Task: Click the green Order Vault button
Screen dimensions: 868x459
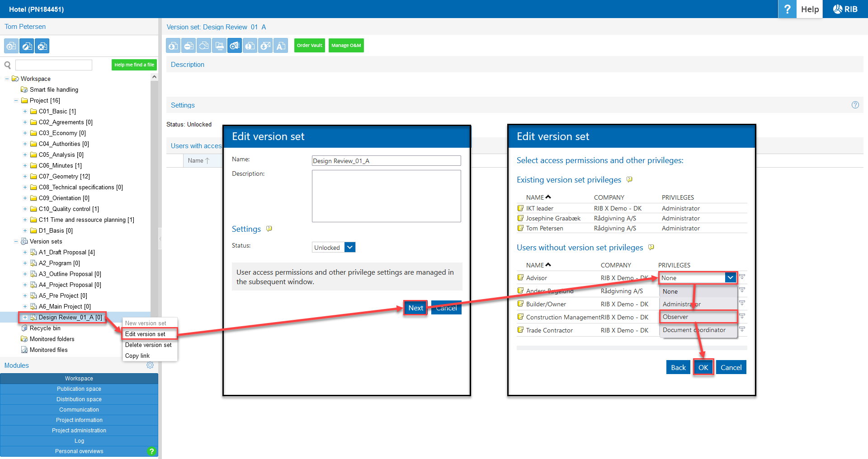Action: pos(309,46)
